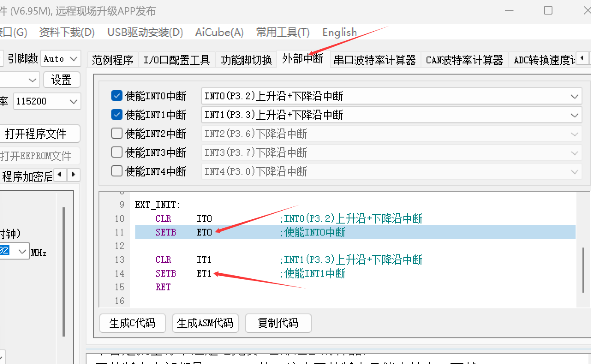Expand the 115200 baud rate dropdown
The height and width of the screenshot is (364, 591).
coord(47,101)
